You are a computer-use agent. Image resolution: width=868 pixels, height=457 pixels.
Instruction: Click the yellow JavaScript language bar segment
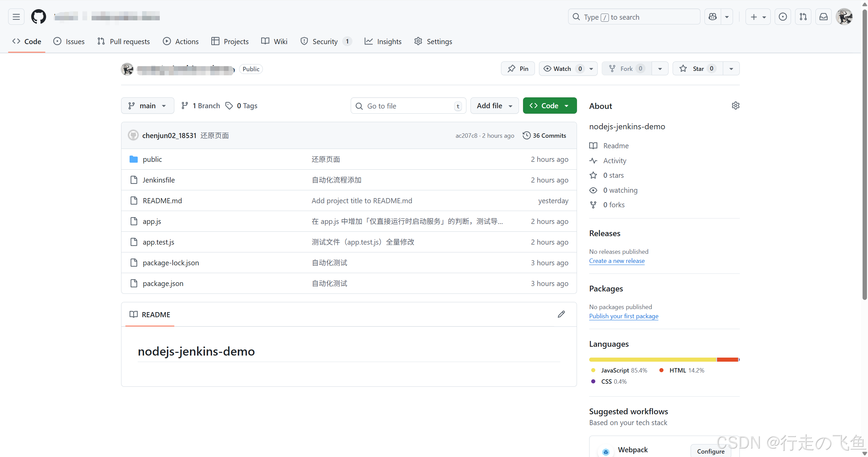pos(653,359)
